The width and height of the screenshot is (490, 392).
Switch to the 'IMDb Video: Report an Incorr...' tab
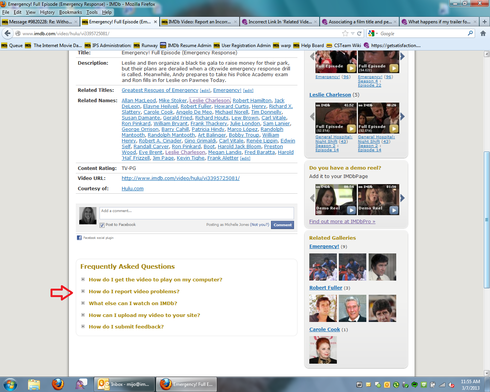199,22
